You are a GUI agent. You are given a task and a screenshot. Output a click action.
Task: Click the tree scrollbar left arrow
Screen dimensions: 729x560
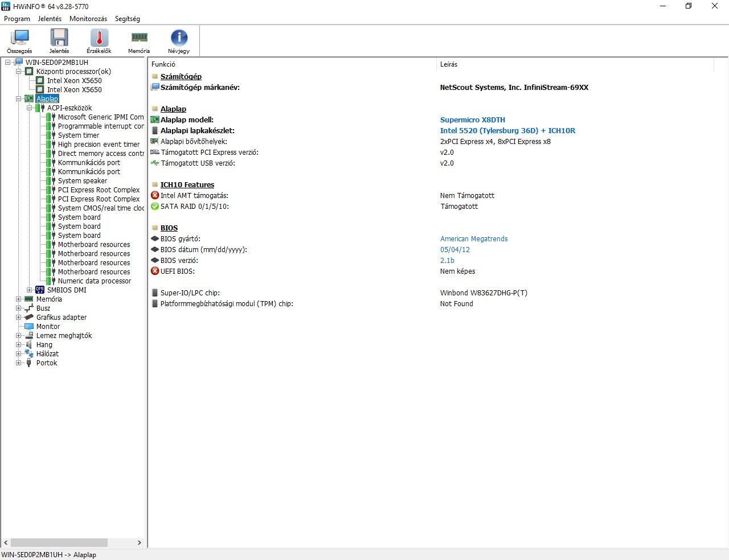tap(6, 543)
